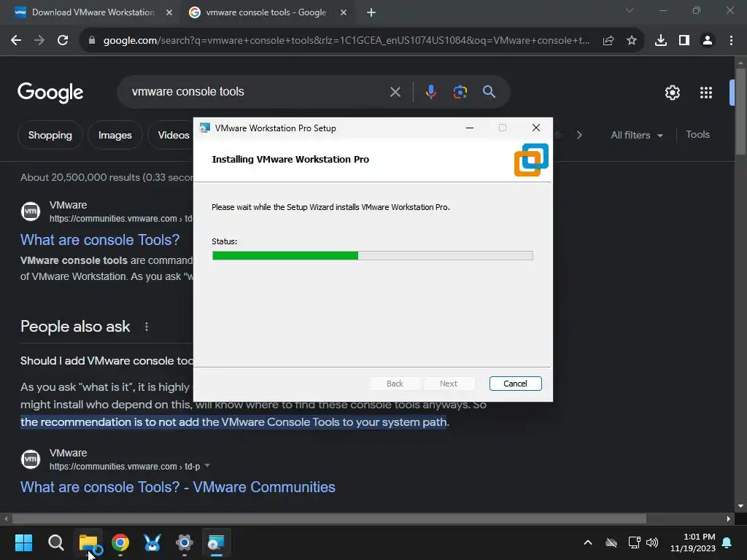Viewport: 747px width, 560px height.
Task: Start voice search with microphone icon
Action: click(430, 92)
